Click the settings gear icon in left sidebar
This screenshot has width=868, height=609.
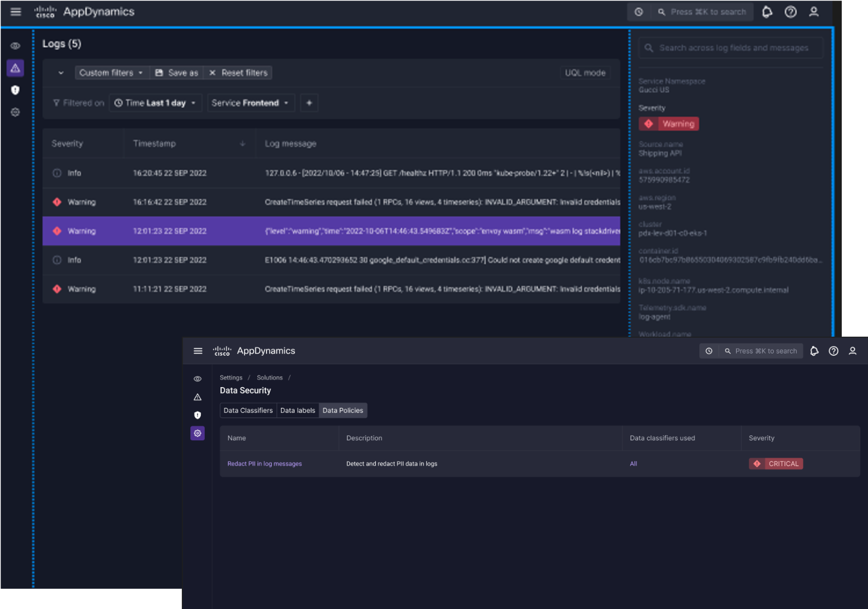pos(15,111)
